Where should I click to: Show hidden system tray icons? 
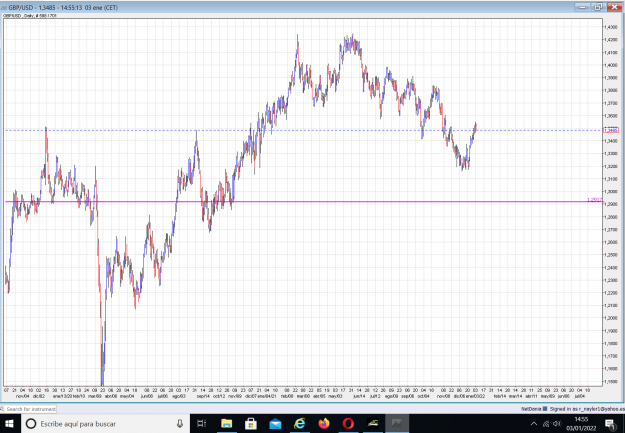tap(534, 424)
